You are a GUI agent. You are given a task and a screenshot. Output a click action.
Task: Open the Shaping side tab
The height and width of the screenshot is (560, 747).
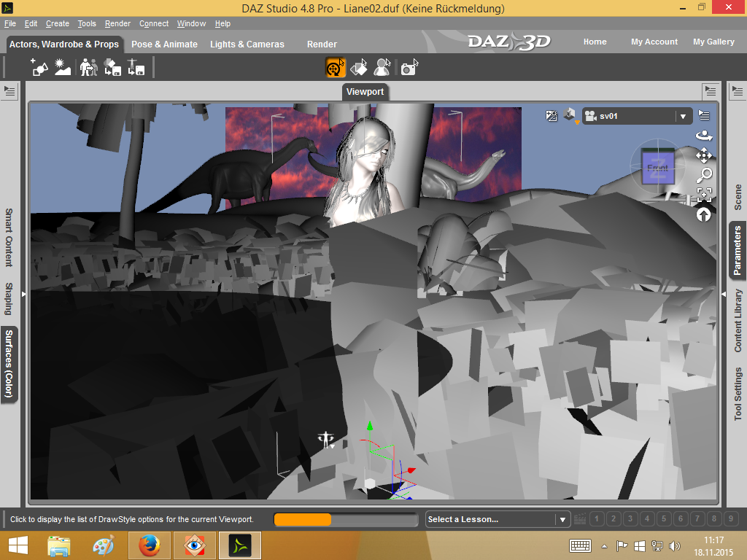[9, 298]
